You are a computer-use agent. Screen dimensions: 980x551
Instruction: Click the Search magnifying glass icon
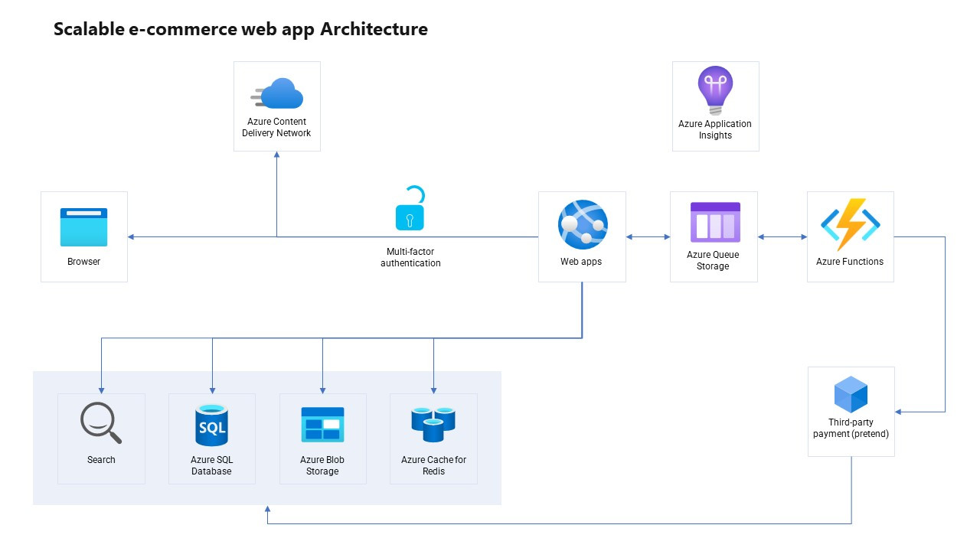pyautogui.click(x=101, y=424)
